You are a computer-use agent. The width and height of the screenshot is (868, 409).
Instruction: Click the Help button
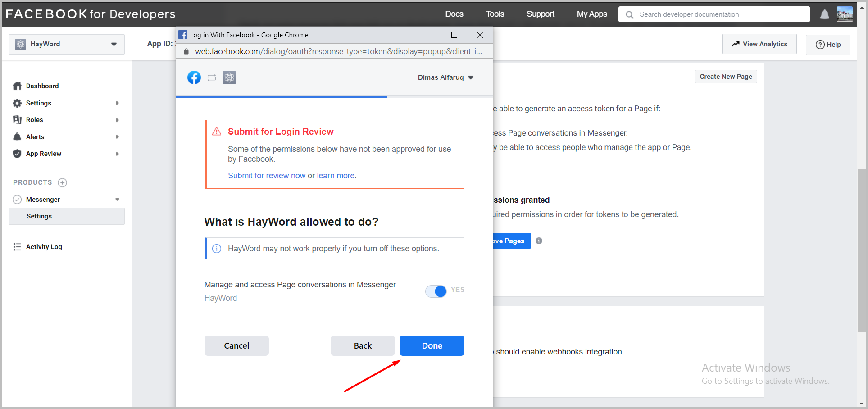click(828, 45)
